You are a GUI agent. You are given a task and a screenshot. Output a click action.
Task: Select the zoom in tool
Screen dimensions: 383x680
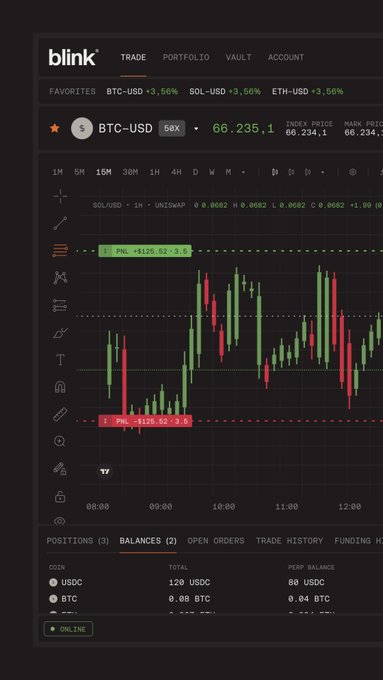click(60, 441)
